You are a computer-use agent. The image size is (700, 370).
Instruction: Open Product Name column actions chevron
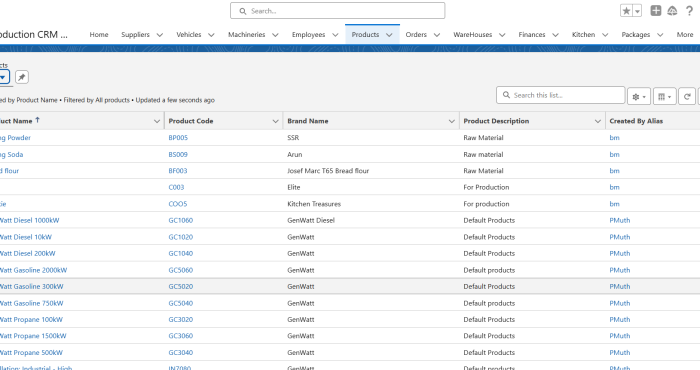tap(157, 121)
